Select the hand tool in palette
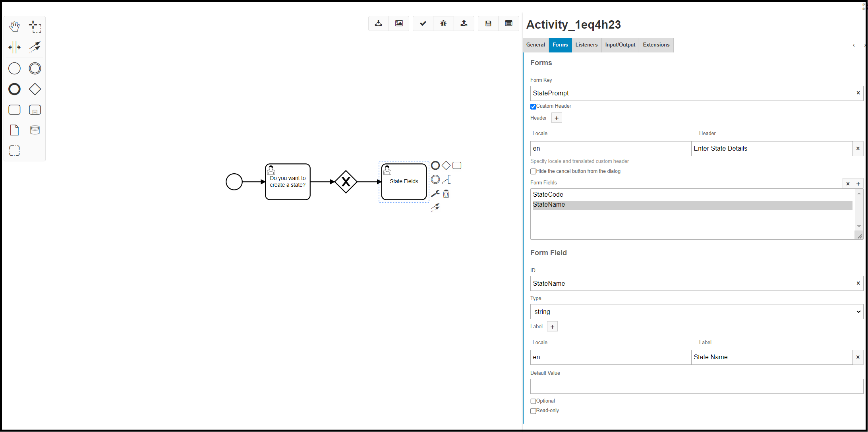The image size is (868, 432). [14, 27]
